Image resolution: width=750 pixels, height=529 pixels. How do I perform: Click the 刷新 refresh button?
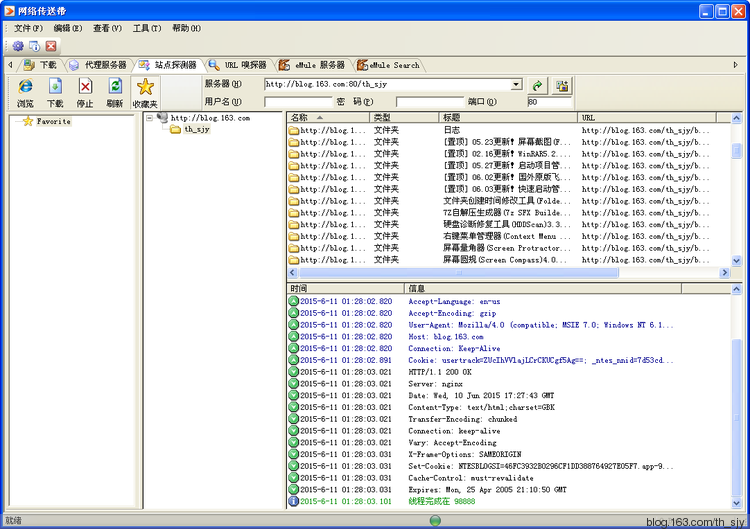115,93
